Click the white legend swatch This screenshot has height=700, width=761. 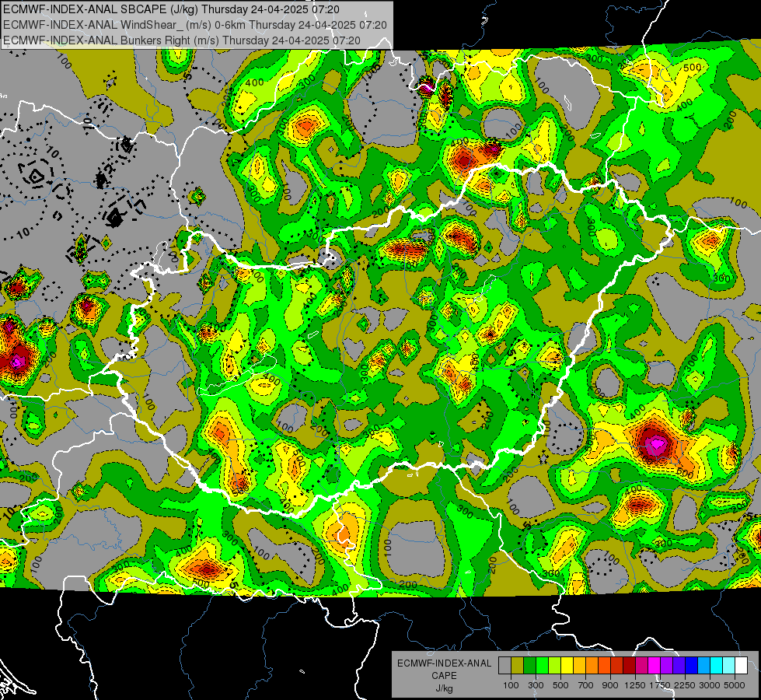741,666
